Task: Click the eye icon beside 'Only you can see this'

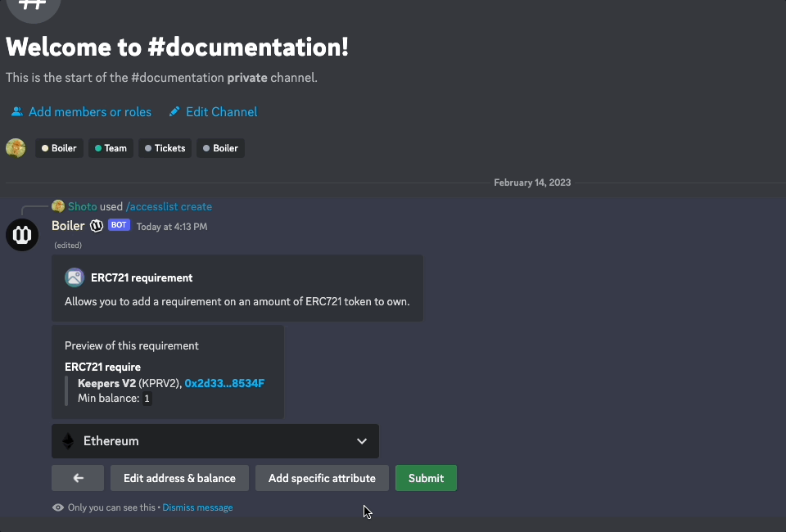Action: click(58, 507)
